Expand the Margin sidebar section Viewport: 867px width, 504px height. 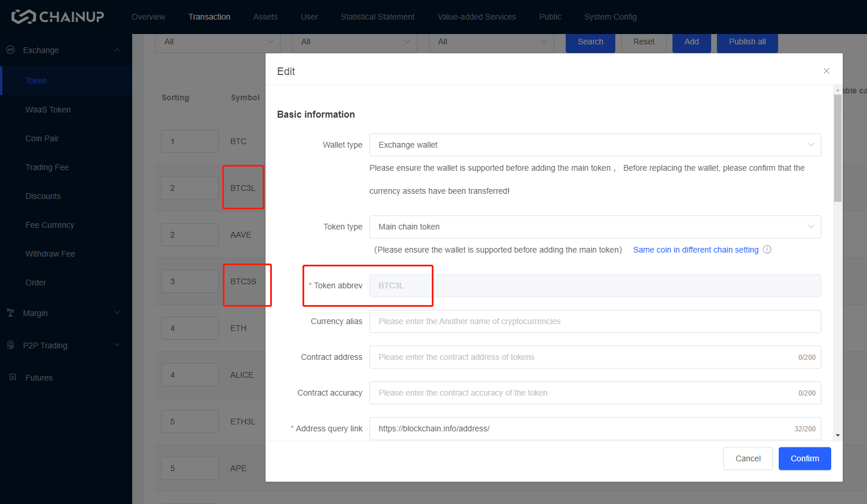tap(117, 313)
